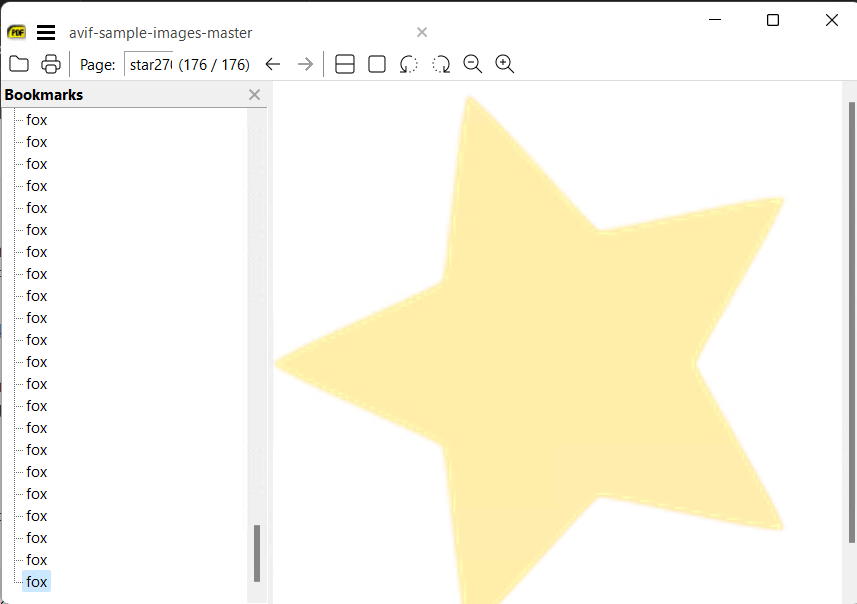Click the document view vertical scrollbar

[x=852, y=322]
